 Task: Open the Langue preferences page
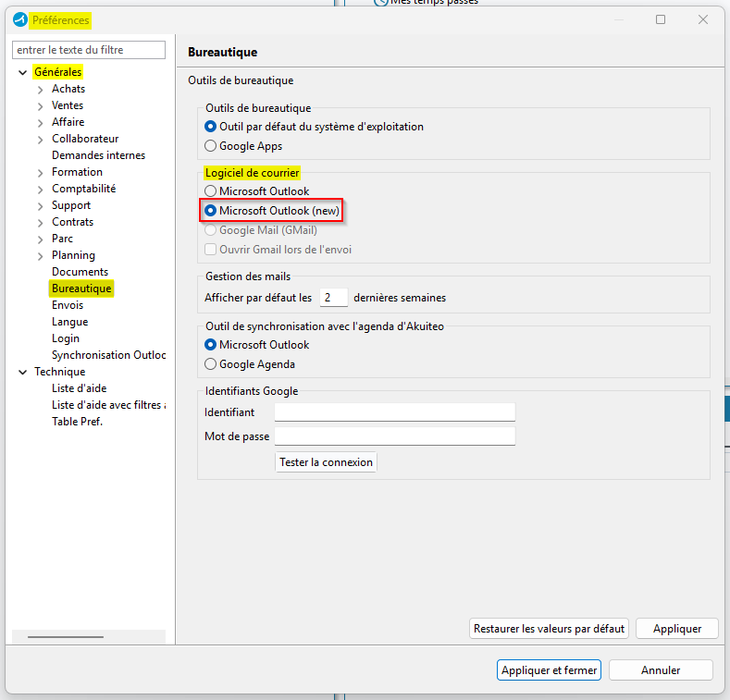pos(69,322)
